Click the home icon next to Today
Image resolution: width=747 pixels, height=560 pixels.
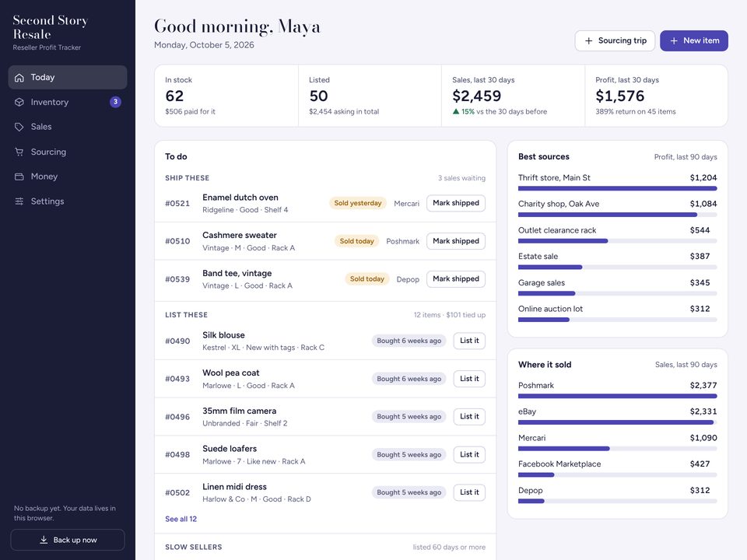(19, 78)
